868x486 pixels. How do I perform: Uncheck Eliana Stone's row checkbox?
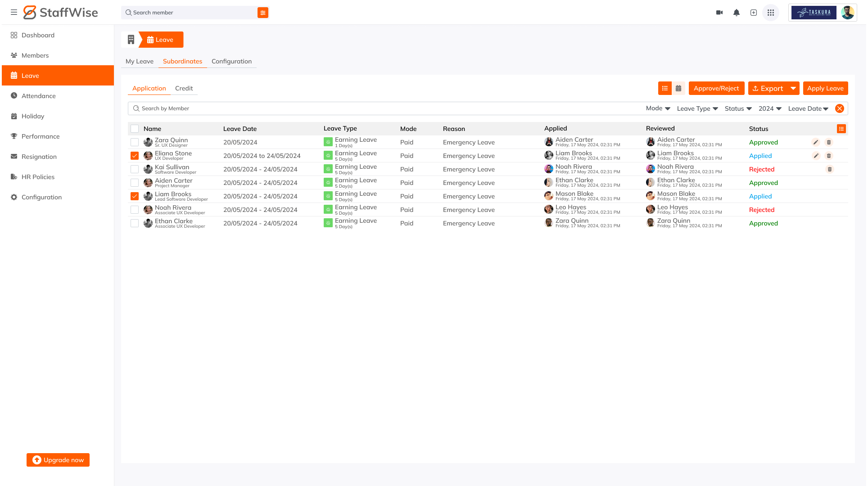(135, 156)
